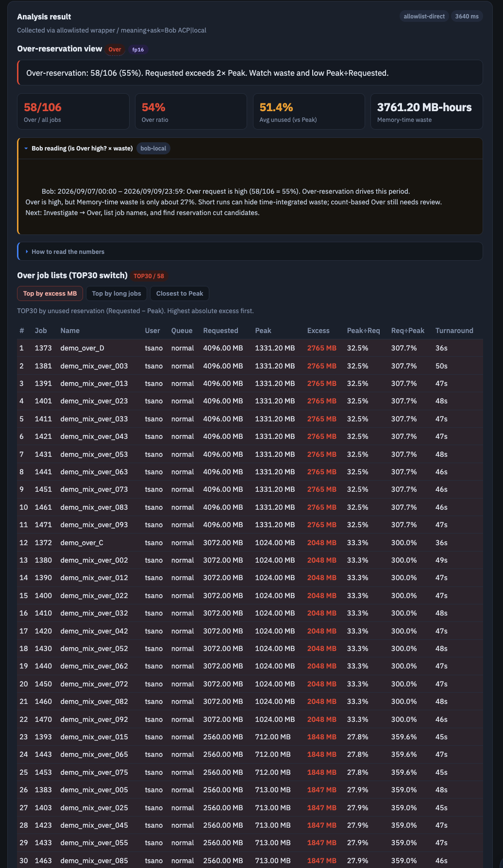This screenshot has width=503, height=868.
Task: Click the Queue column header
Action: click(182, 331)
